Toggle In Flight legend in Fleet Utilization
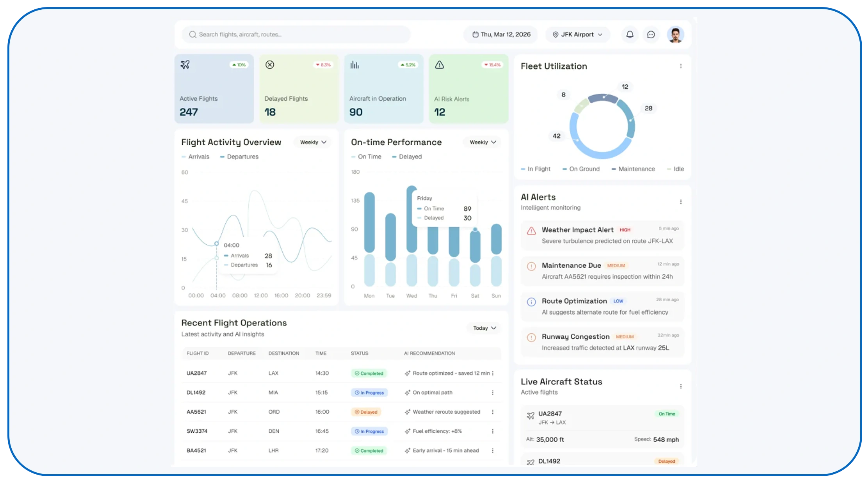This screenshot has height=484, width=868. tap(536, 169)
